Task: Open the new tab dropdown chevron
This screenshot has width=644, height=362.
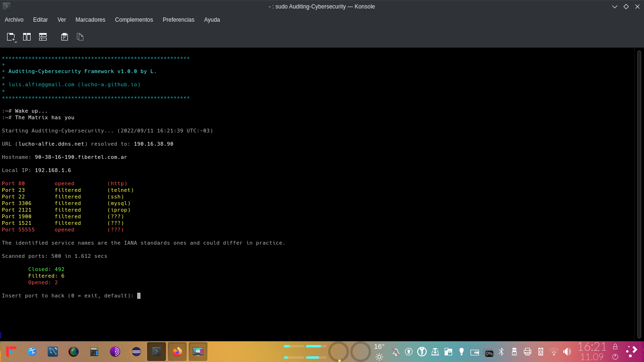Action: [x=16, y=42]
